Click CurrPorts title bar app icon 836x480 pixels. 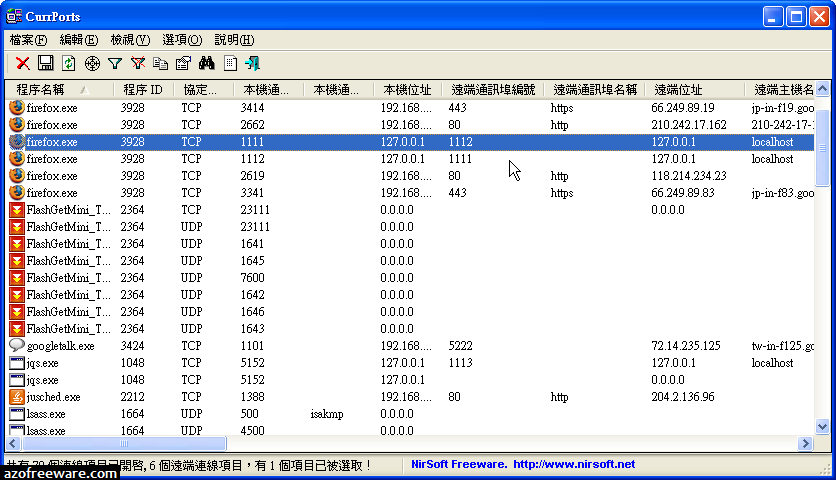click(x=14, y=16)
